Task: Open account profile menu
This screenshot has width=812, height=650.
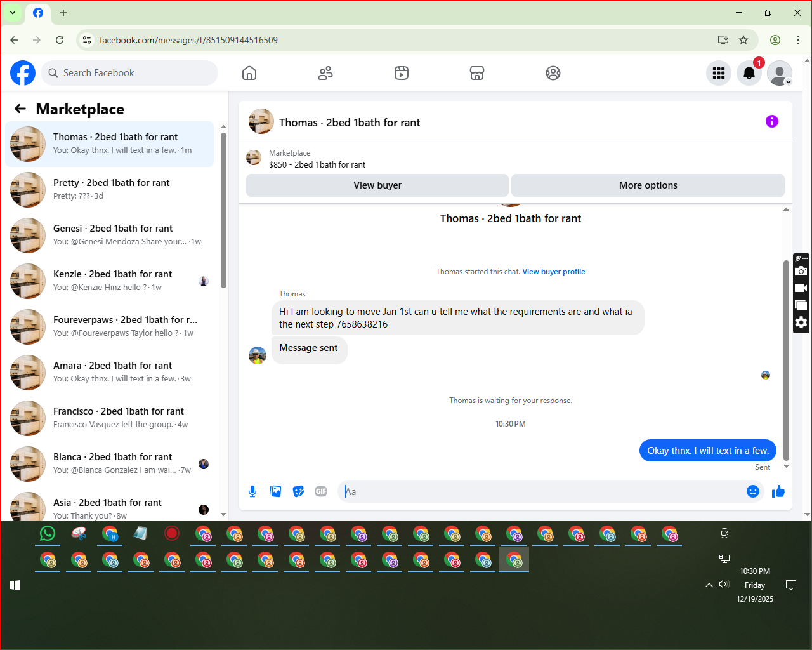Action: 780,73
